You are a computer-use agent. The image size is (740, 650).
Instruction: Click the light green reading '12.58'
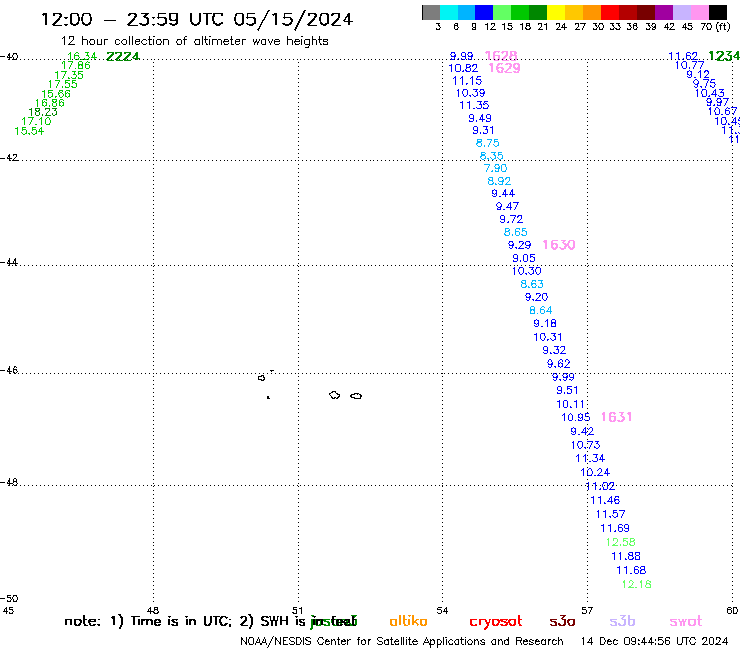pos(621,542)
